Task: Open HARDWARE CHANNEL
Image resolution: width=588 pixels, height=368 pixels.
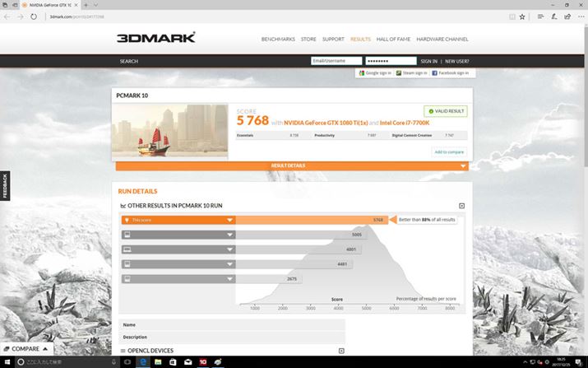Action: pos(442,39)
